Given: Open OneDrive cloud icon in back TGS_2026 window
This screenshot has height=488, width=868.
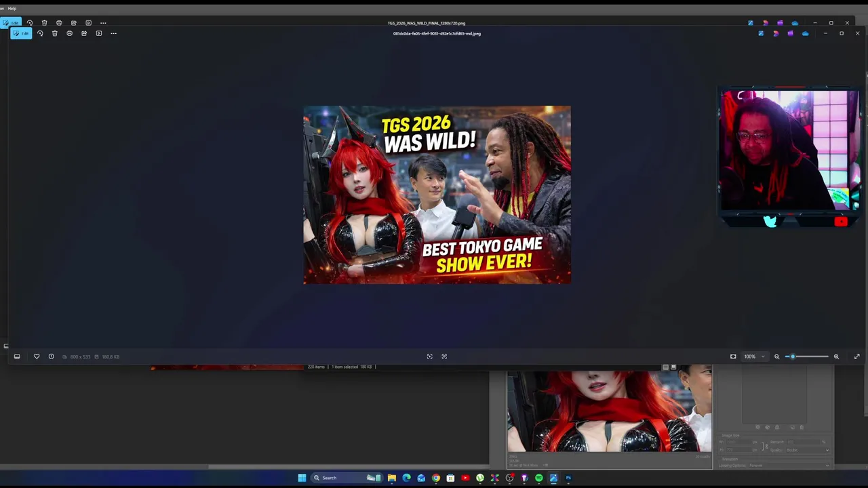Looking at the screenshot, I should [x=795, y=23].
